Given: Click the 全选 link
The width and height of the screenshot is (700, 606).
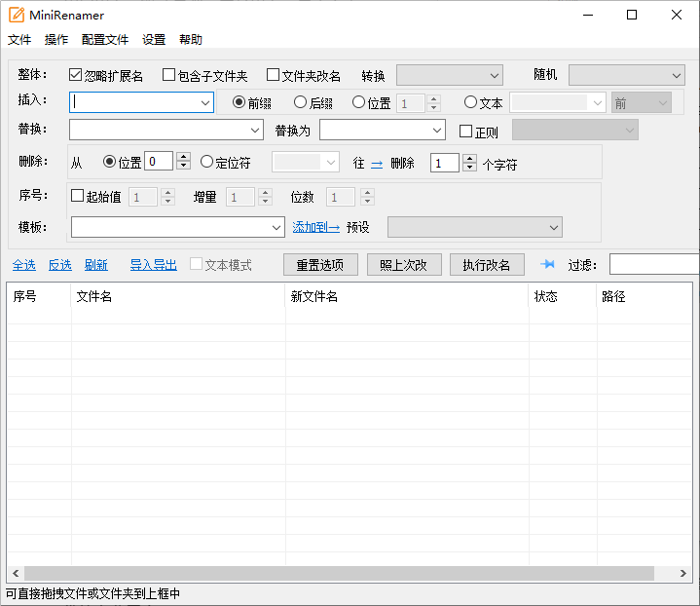Looking at the screenshot, I should pyautogui.click(x=24, y=265).
